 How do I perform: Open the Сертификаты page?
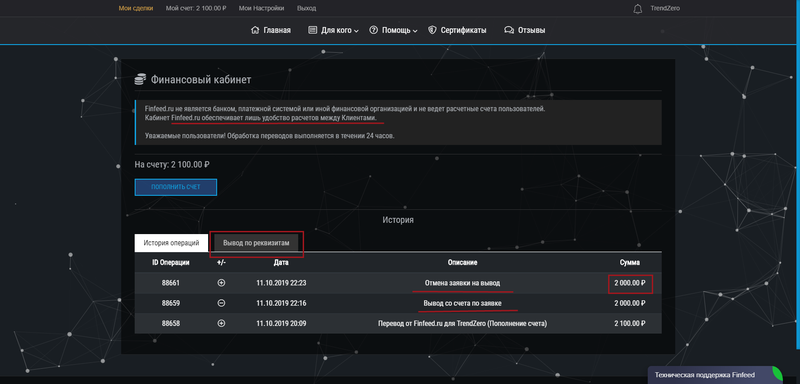pos(463,30)
